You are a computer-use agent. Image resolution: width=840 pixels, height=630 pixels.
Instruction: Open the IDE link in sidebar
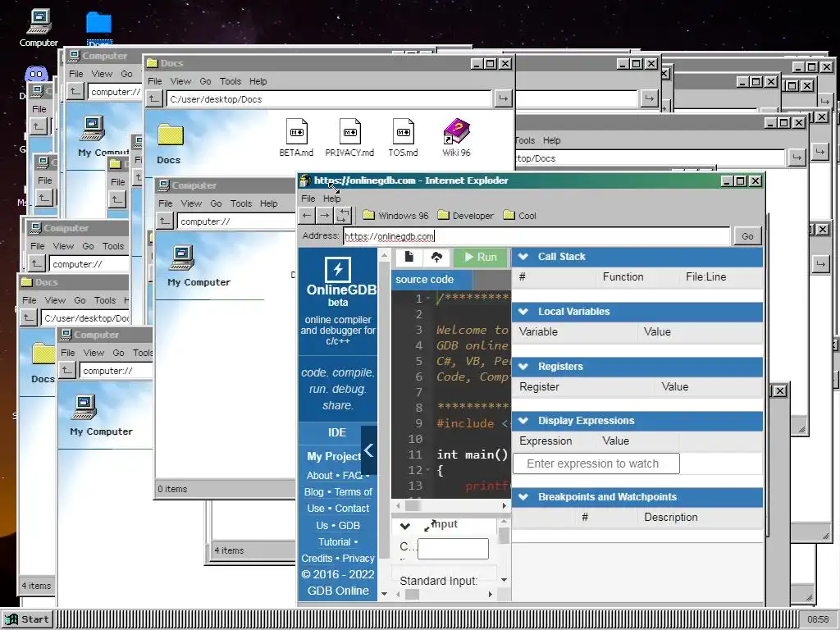pyautogui.click(x=337, y=432)
